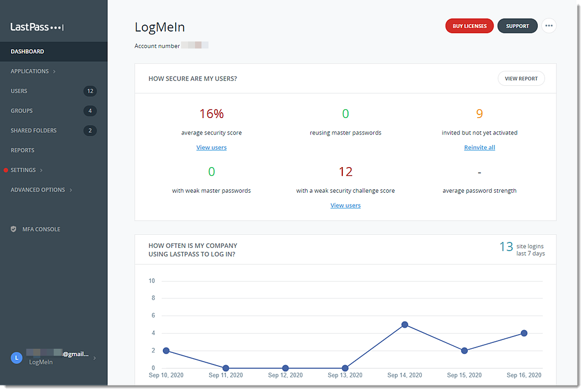The image size is (584, 392).
Task: Click the Sep 14, 2020 peak data point
Action: (x=405, y=325)
